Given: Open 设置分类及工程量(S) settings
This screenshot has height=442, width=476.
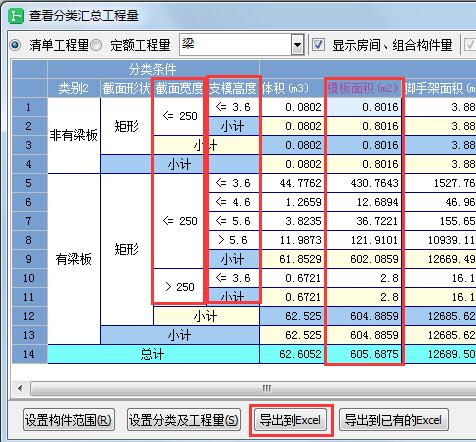Looking at the screenshot, I should tap(184, 420).
